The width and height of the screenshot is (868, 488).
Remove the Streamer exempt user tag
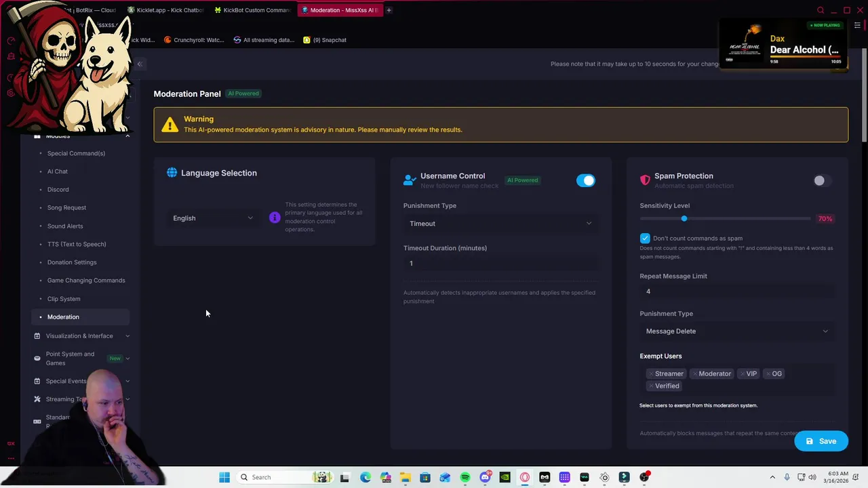651,373
